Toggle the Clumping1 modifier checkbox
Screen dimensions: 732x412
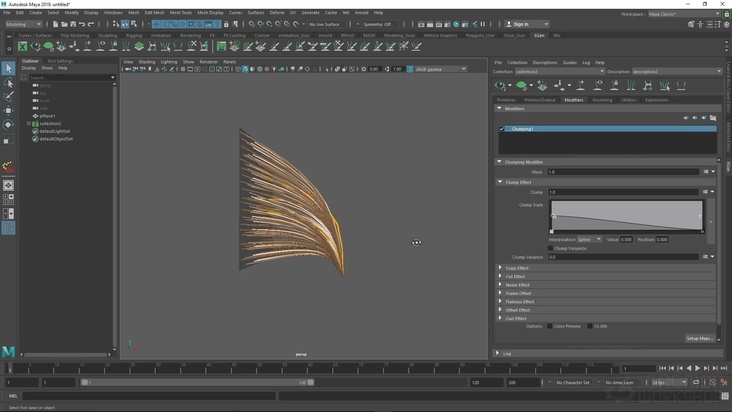pyautogui.click(x=502, y=129)
